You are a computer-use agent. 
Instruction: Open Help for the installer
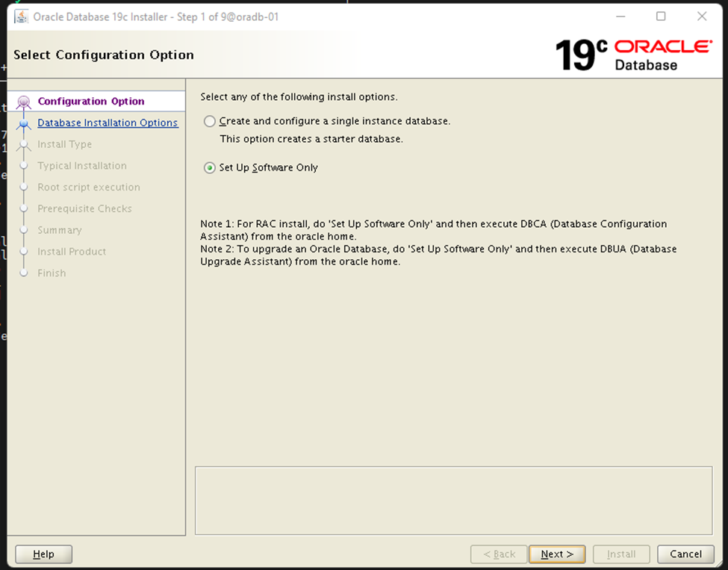click(43, 554)
